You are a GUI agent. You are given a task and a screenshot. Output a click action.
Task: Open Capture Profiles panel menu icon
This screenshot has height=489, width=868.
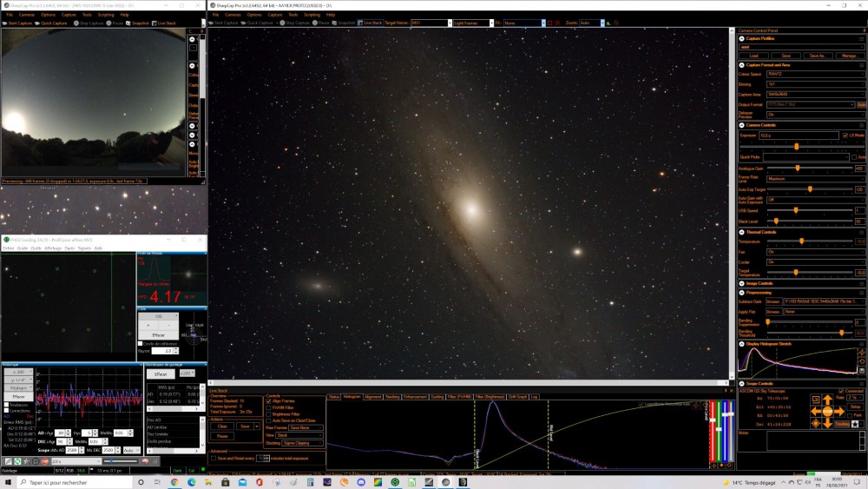pyautogui.click(x=861, y=39)
